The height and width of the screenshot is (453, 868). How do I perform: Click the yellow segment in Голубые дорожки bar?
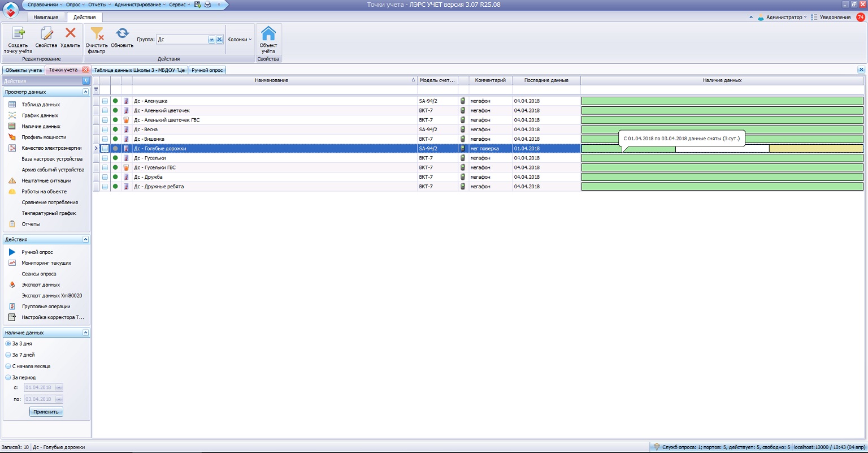coord(816,149)
